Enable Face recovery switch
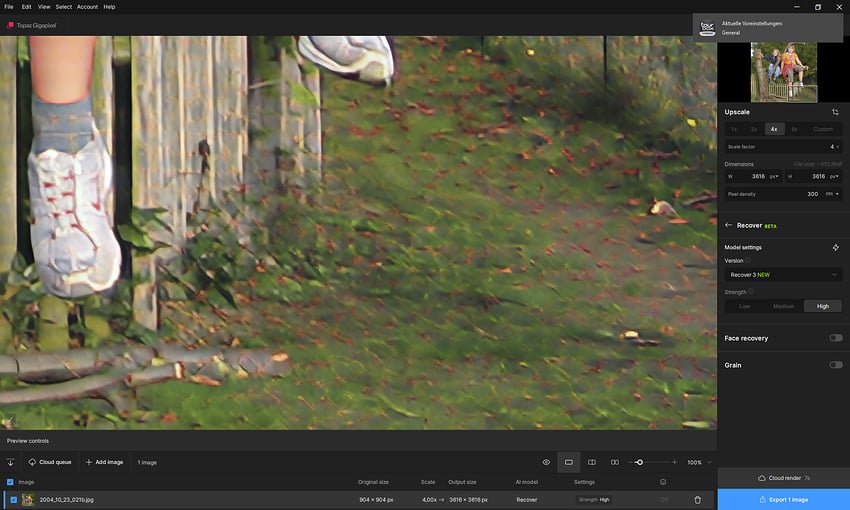 tap(835, 338)
